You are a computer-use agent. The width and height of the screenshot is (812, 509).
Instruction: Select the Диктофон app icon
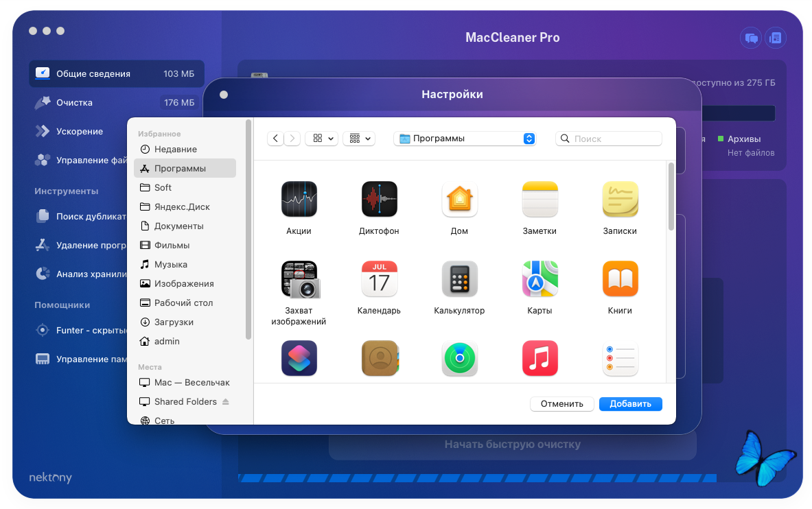[379, 199]
